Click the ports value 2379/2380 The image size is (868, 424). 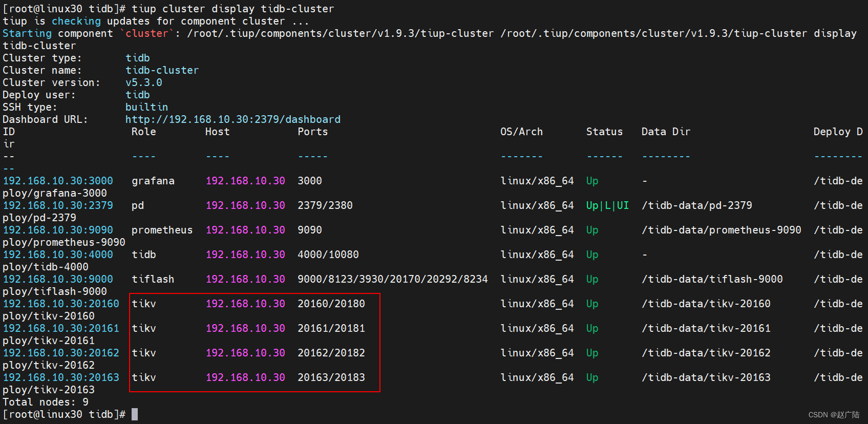click(325, 205)
